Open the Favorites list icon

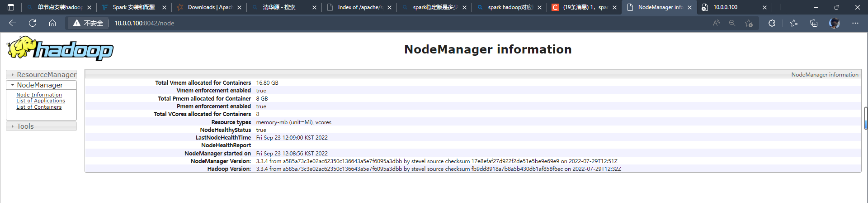click(x=794, y=23)
